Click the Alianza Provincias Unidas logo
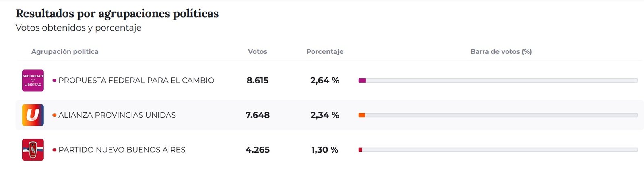Viewport: 644px width, 175px height. tap(33, 115)
